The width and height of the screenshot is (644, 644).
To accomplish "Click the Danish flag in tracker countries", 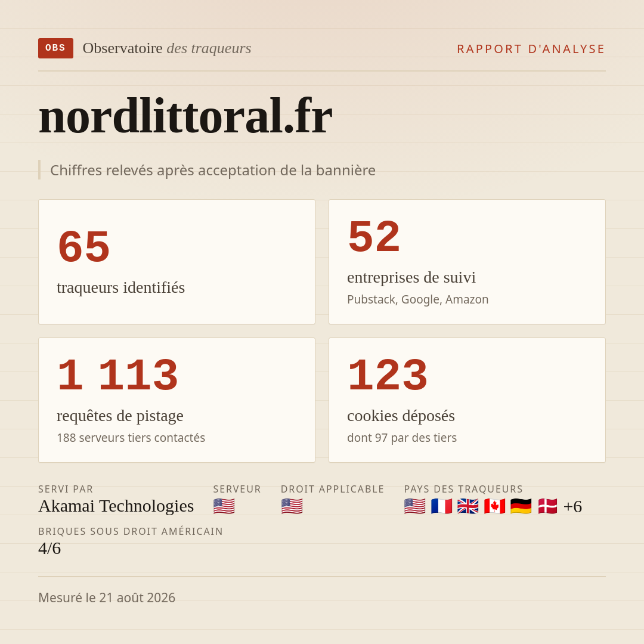I will coord(547,506).
